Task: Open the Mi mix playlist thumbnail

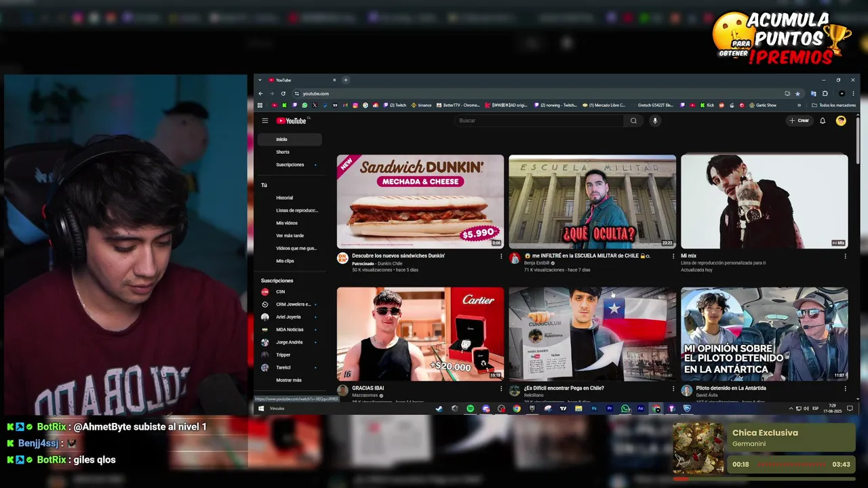Action: coord(764,201)
